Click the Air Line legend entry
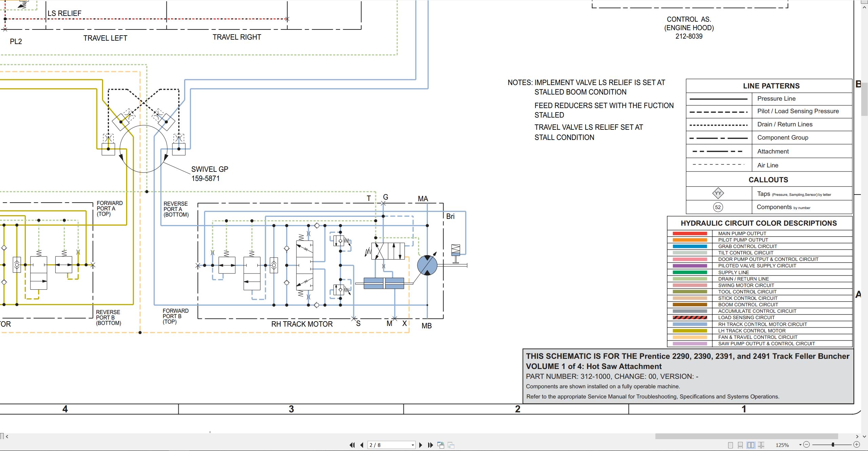This screenshot has width=868, height=451. pyautogui.click(x=768, y=165)
